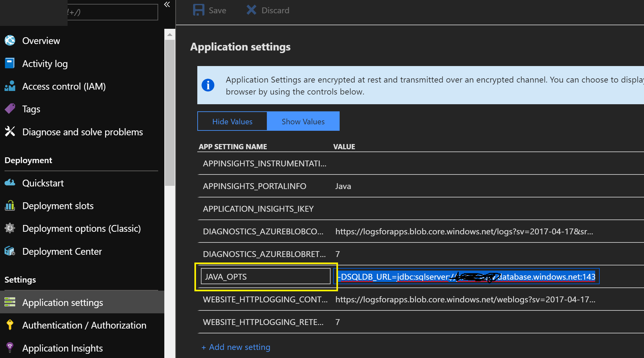Click the Quickstart cloud icon
The height and width of the screenshot is (358, 644).
tap(10, 183)
